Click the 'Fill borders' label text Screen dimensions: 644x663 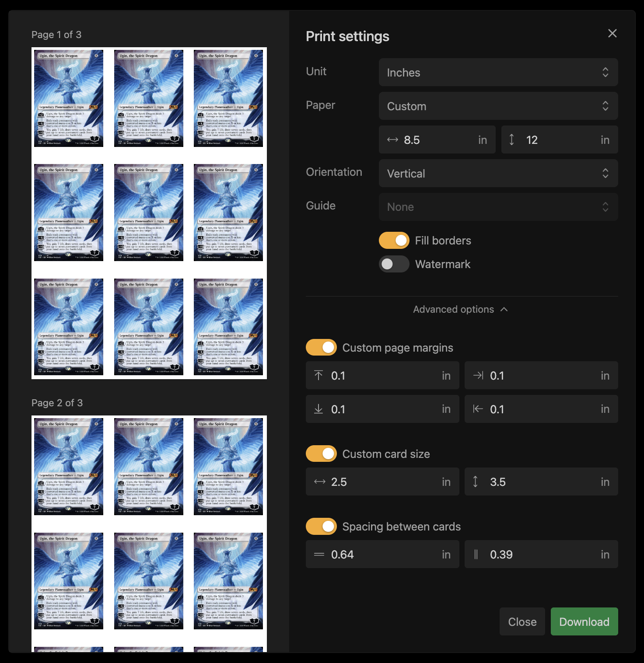tap(443, 241)
